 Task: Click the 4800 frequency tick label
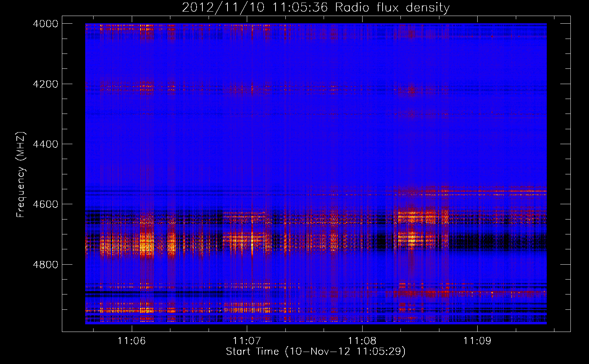[46, 265]
